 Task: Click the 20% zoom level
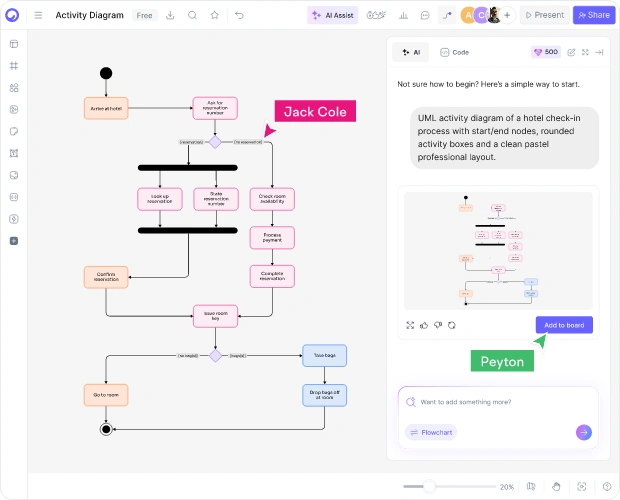(507, 487)
